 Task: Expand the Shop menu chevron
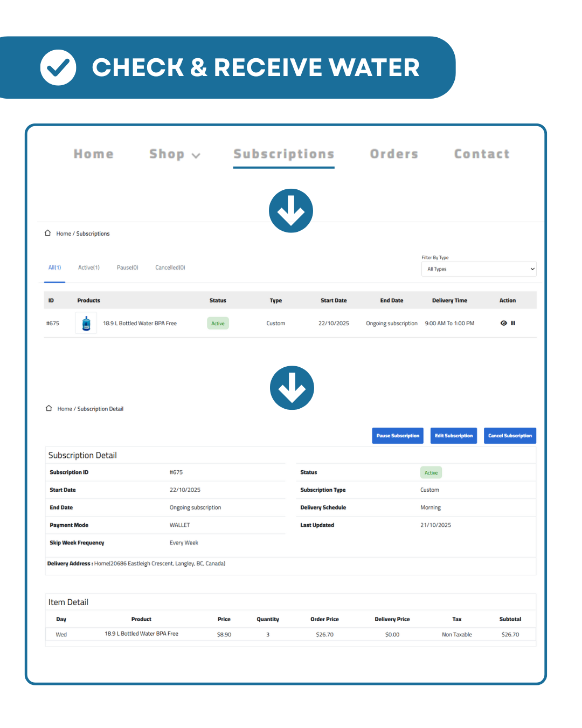196,155
